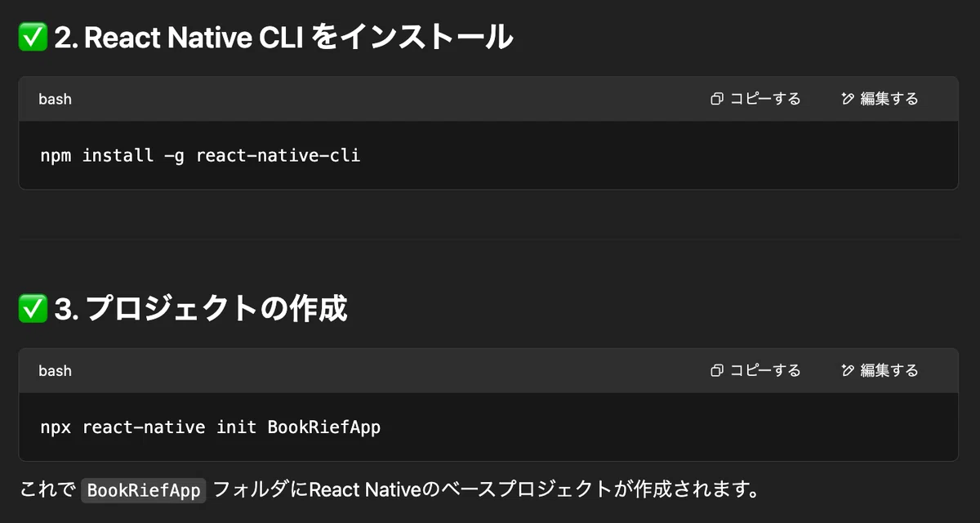Screen dimensions: 980x523
Task: Click the npx react-native init BookRiefApp line
Action: coord(210,427)
